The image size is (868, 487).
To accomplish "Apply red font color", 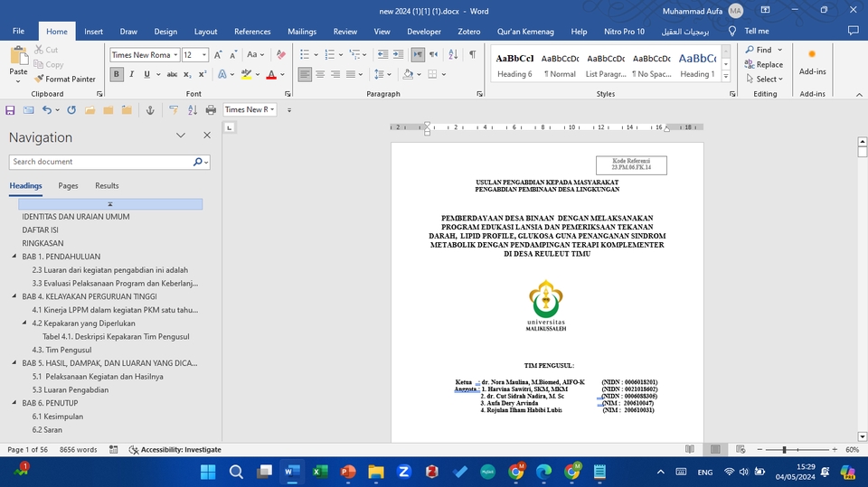I will click(271, 74).
